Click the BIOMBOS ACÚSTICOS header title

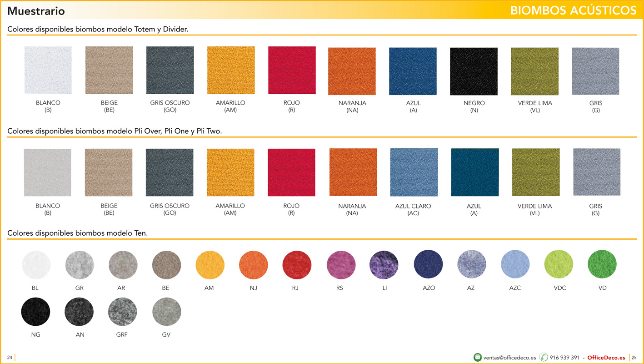(573, 10)
